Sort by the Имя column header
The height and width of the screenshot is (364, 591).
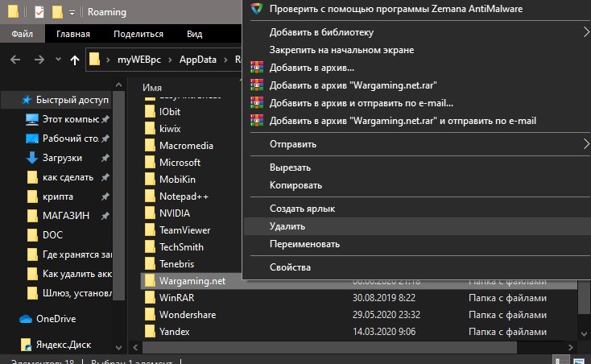point(152,88)
